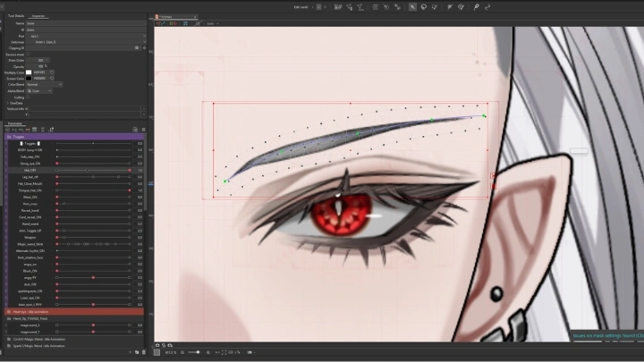Click the circular first icon in Parameter toolbar
The width and height of the screenshot is (644, 362).
pos(7,130)
